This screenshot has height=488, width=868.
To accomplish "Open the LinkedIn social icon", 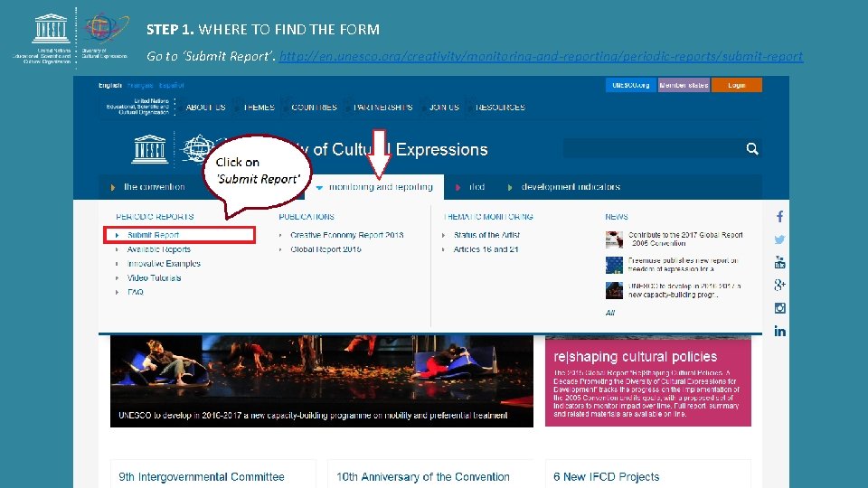I will pyautogui.click(x=779, y=331).
